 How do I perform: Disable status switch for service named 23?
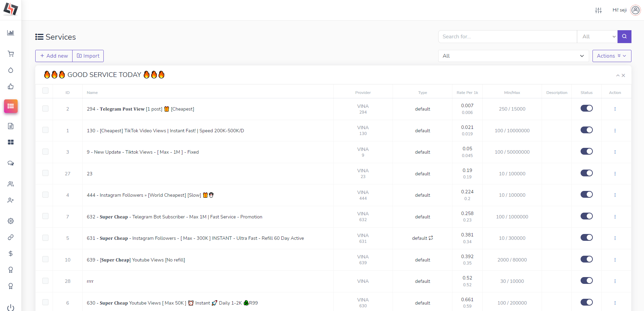tap(586, 173)
